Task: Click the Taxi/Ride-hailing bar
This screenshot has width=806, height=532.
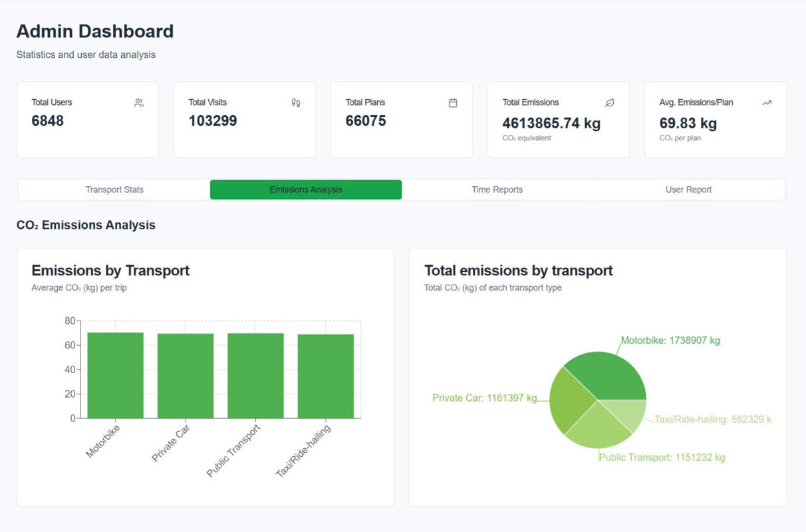Action: 326,376
